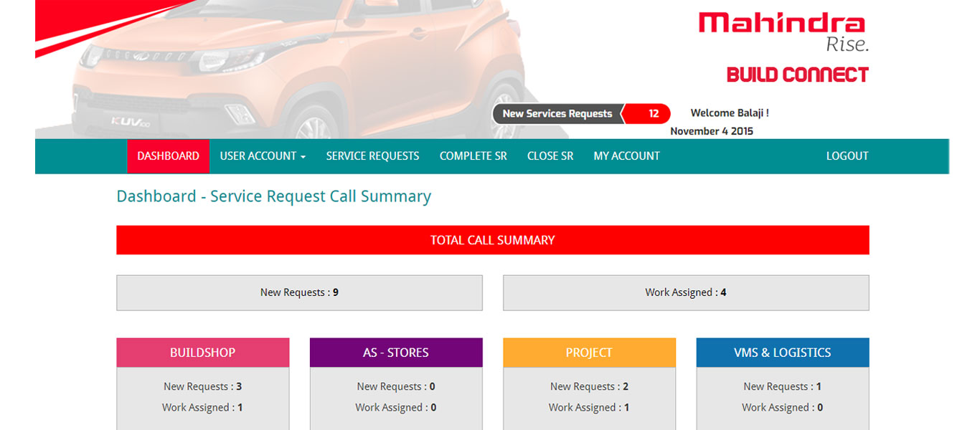Open the total New Requests : 9 box
Image resolution: width=980 pixels, height=430 pixels.
pos(299,292)
